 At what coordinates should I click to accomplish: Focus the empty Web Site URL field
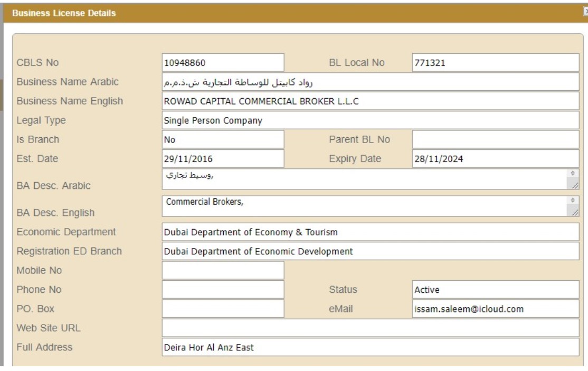click(x=371, y=328)
